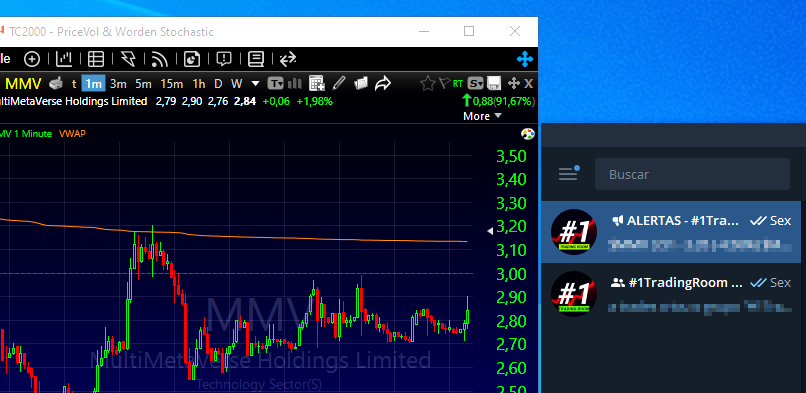Image resolution: width=806 pixels, height=393 pixels.
Task: Click the #1TradingRoom group avatar
Action: click(x=574, y=293)
